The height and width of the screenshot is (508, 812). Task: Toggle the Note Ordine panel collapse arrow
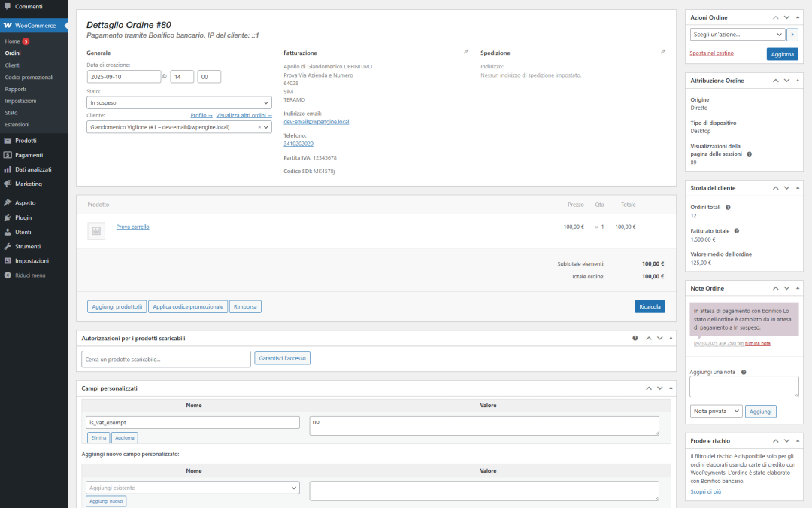click(x=798, y=288)
